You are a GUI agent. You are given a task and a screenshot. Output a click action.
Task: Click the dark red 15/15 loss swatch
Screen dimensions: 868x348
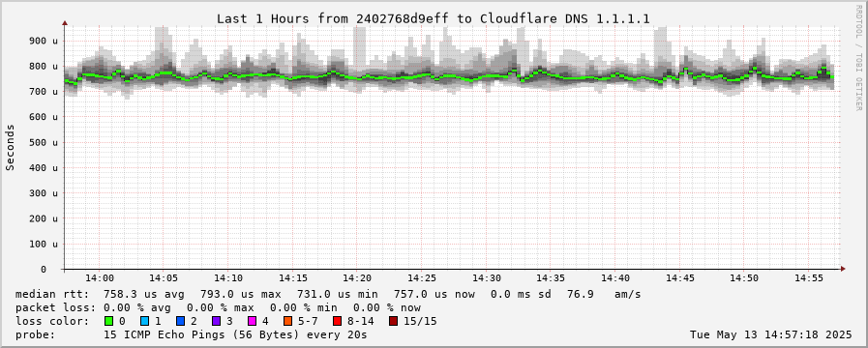point(393,321)
